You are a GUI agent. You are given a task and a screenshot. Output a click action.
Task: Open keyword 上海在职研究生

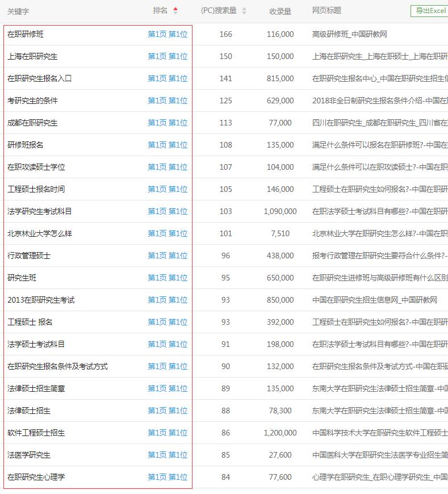tap(32, 56)
